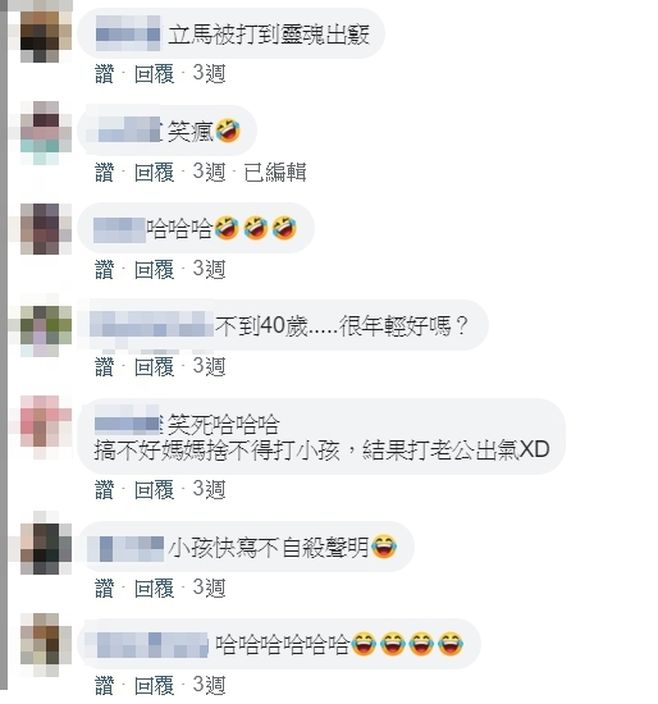Click the laughing emoji after 笑瘋
The width and height of the screenshot is (658, 704).
tap(228, 131)
